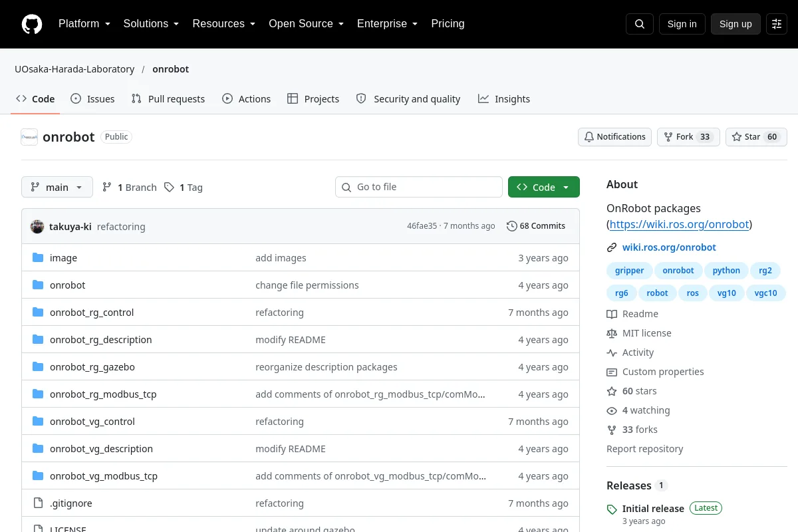Open the onrobot_rg_gazebo folder name
Image resolution: width=798 pixels, height=532 pixels.
[x=92, y=367]
